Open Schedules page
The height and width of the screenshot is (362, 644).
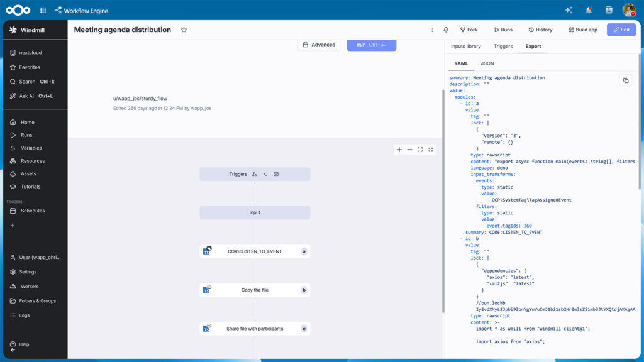click(35, 211)
